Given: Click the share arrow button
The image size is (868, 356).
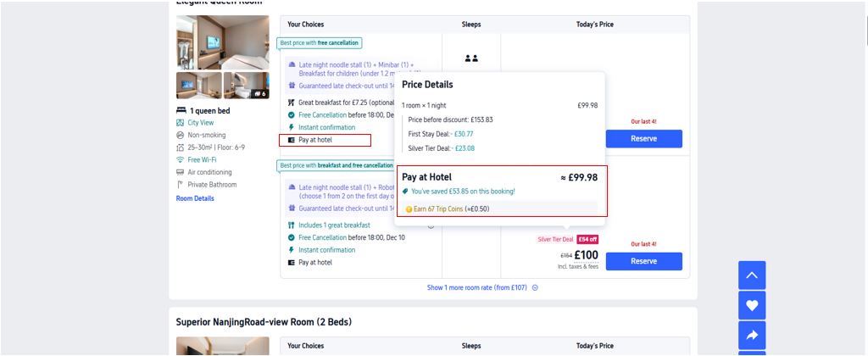Looking at the screenshot, I should [752, 336].
